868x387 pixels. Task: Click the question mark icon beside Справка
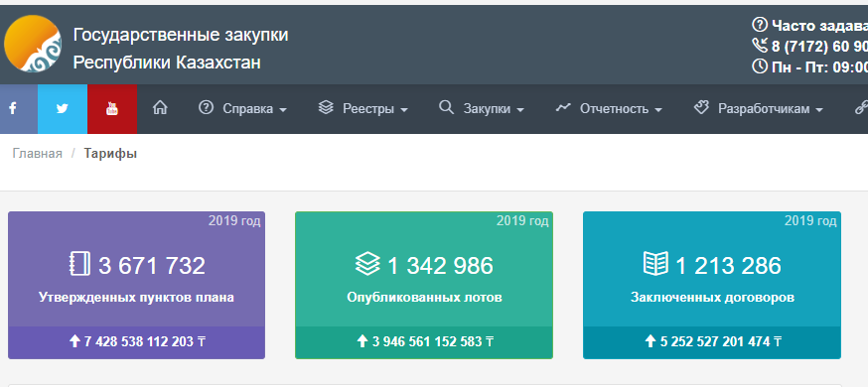point(206,108)
